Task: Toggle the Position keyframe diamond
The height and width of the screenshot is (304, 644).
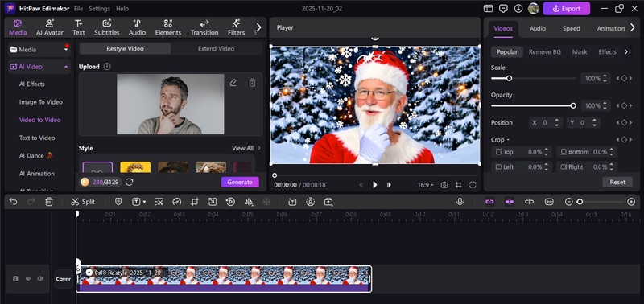Action: point(624,123)
